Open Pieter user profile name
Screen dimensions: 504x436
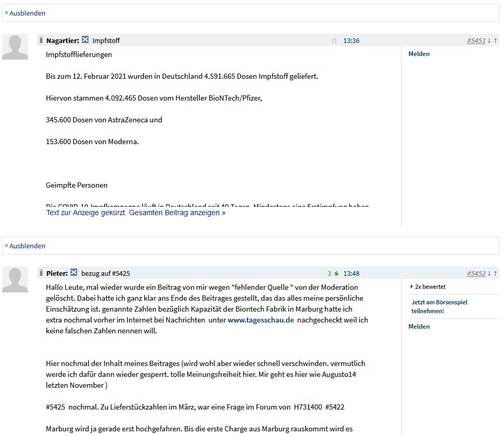point(57,273)
